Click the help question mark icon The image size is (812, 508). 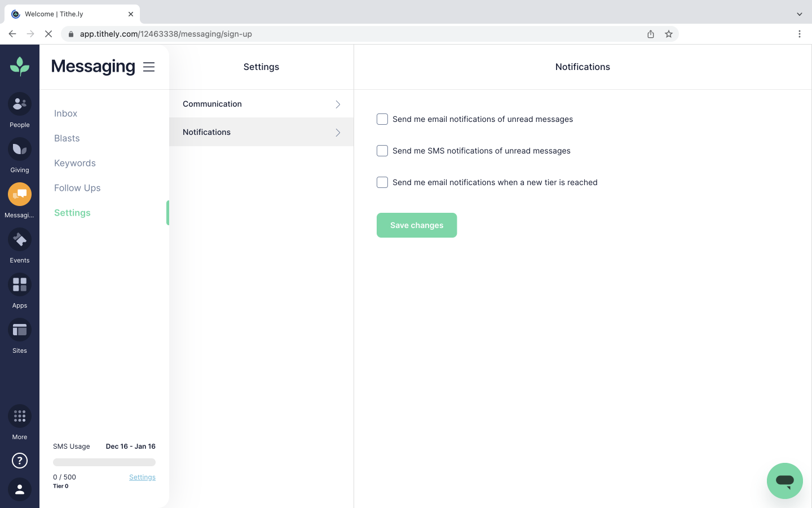coord(20,461)
